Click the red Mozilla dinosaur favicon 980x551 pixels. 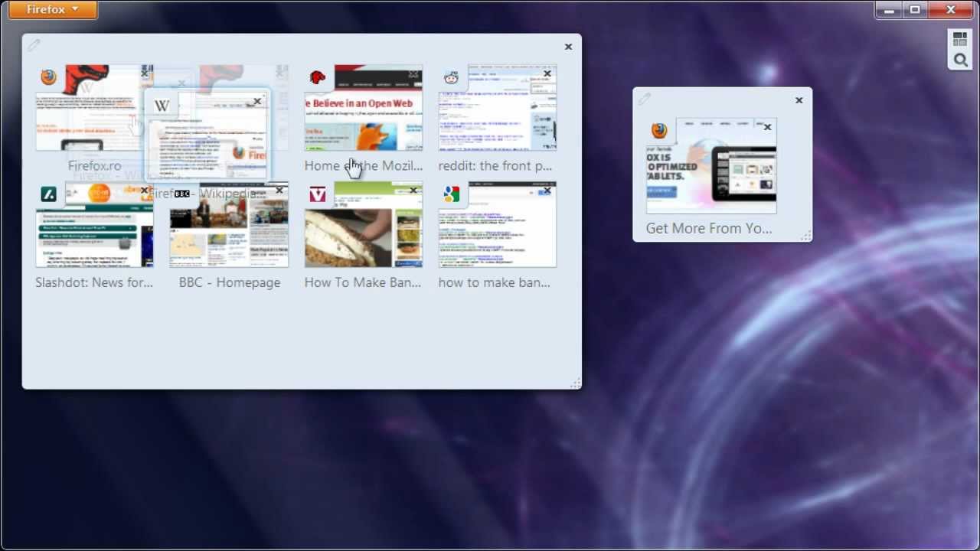(x=317, y=77)
